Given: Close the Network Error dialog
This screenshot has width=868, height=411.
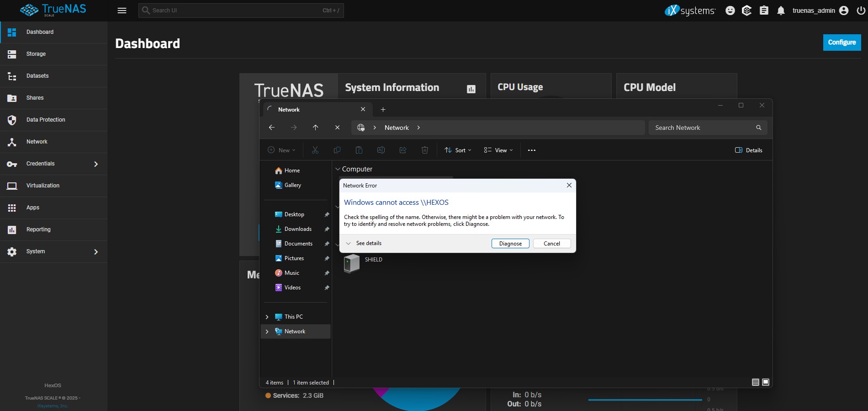Looking at the screenshot, I should point(569,185).
